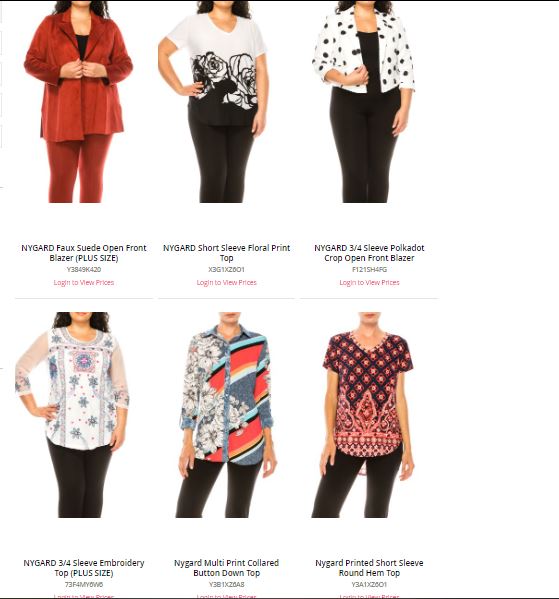The image size is (559, 599).
Task: Open the Printed Round Hem Top image
Action: tap(363, 415)
